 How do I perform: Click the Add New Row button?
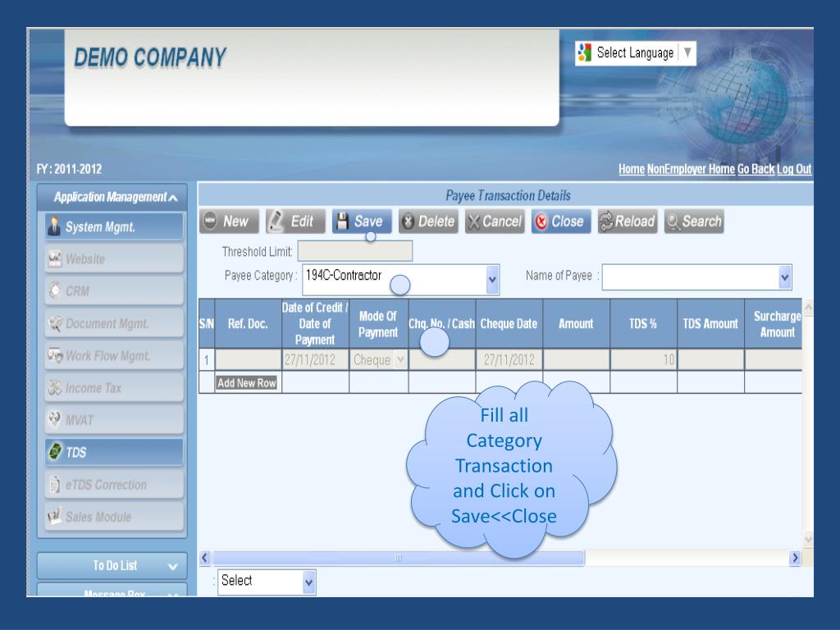click(246, 383)
